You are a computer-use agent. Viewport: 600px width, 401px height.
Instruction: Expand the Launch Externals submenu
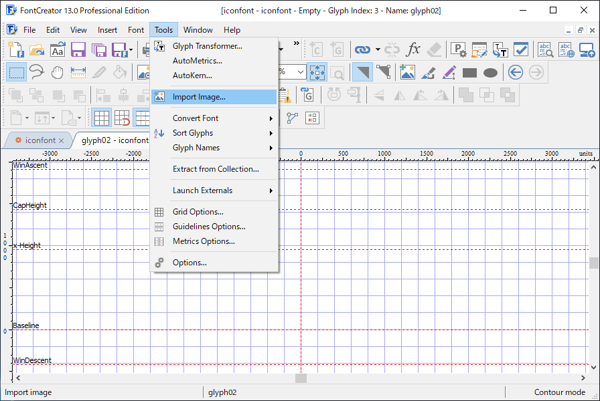click(214, 191)
